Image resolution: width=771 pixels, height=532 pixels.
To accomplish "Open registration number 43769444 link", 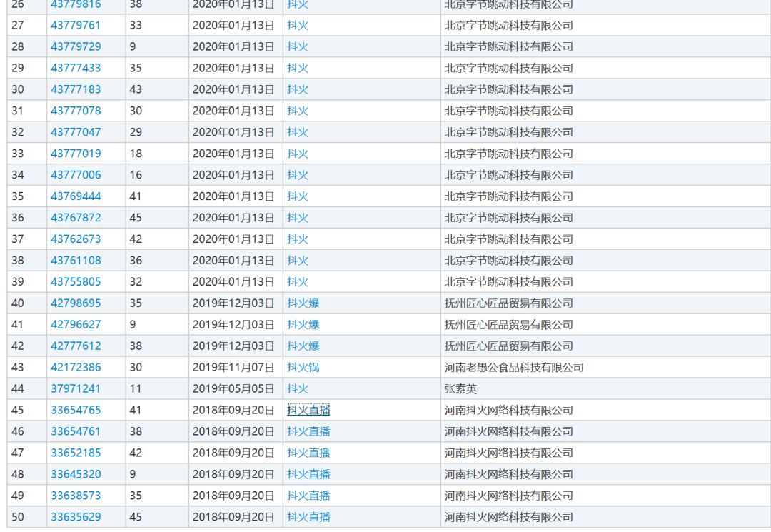I will point(76,196).
